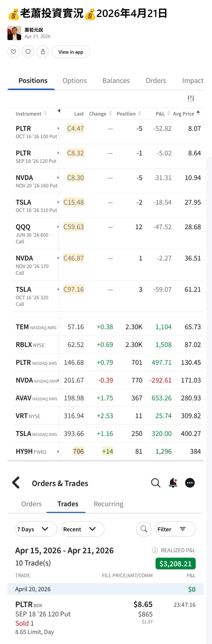Open comments with speech bubble icon
Image resolution: width=212 pixels, height=644 pixels.
coord(28,52)
